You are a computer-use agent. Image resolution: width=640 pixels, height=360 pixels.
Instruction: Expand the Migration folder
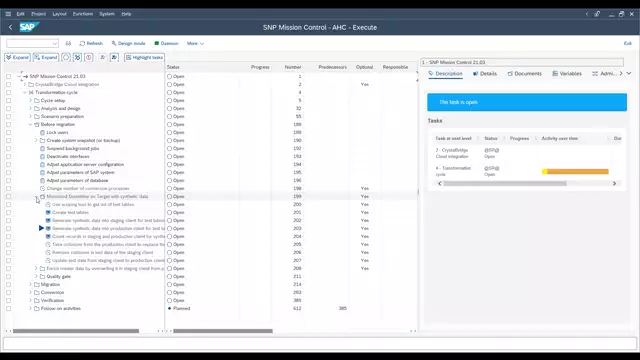(x=31, y=284)
